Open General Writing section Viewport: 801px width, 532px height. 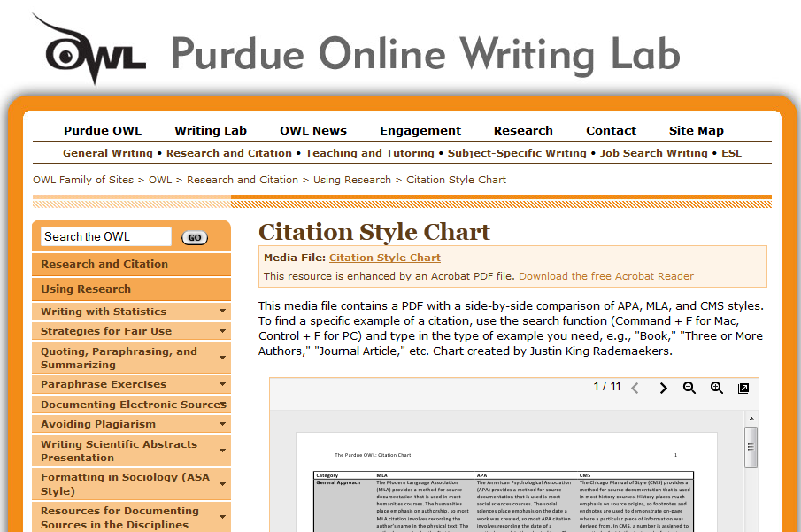coord(108,153)
